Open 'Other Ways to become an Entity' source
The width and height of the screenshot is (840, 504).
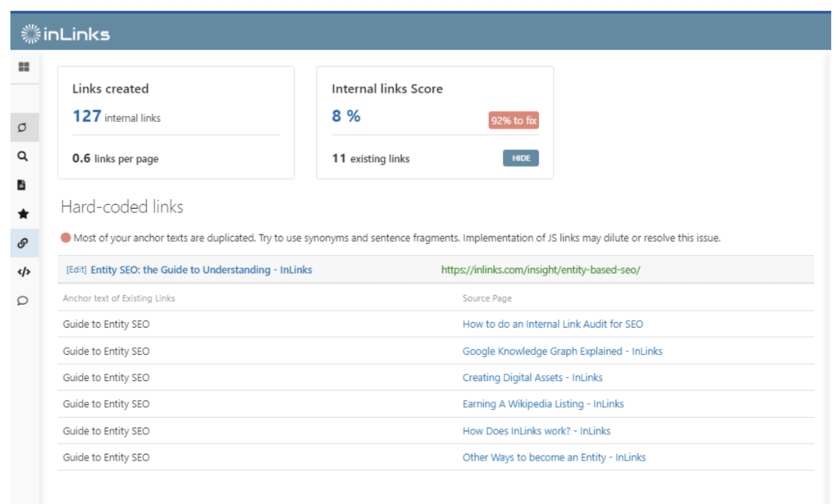point(554,457)
